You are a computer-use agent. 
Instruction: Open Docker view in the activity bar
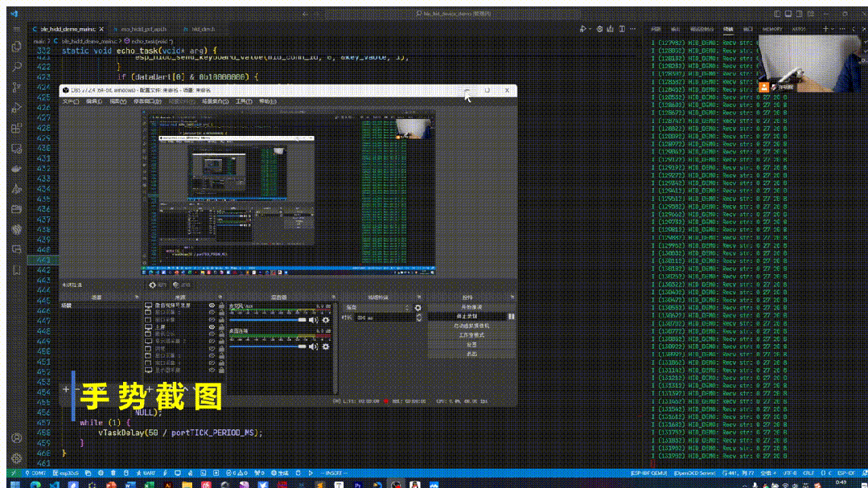pos(16,169)
